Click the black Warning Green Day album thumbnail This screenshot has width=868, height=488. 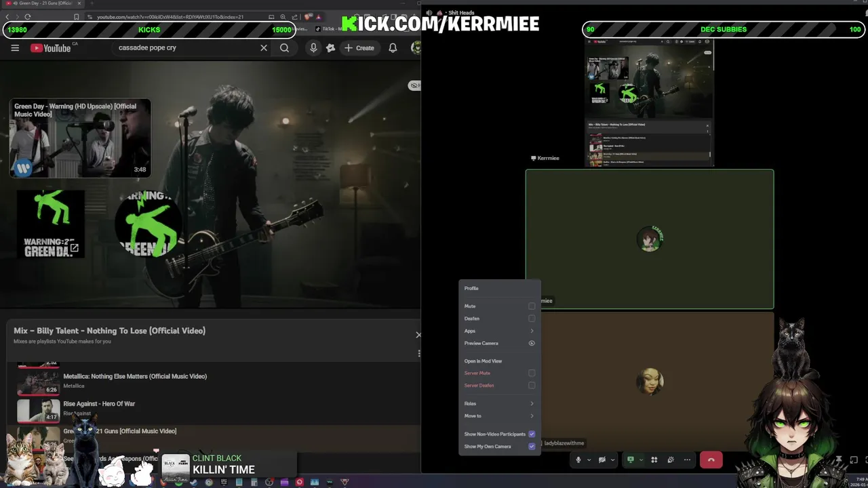click(51, 224)
